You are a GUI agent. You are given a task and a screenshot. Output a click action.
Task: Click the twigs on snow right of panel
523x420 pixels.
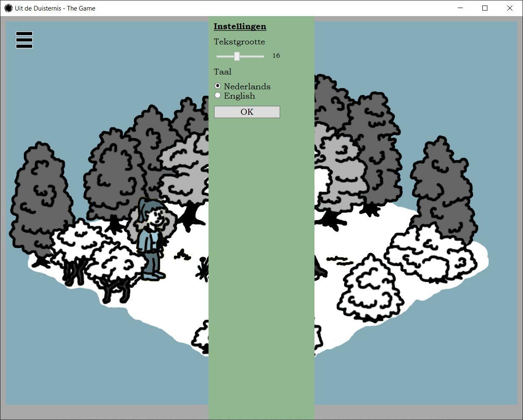point(340,260)
